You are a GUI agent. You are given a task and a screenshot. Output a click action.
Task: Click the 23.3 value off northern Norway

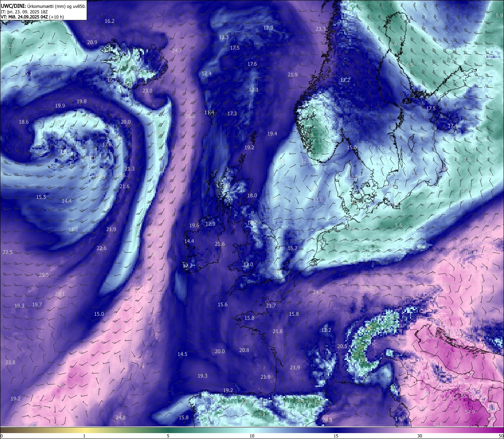(321, 29)
